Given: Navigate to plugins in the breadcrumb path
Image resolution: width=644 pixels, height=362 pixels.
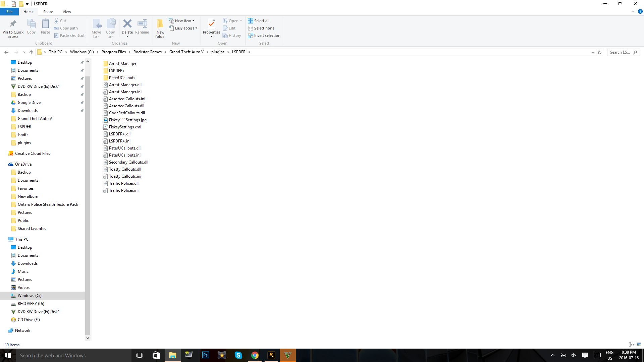Looking at the screenshot, I should point(218,52).
